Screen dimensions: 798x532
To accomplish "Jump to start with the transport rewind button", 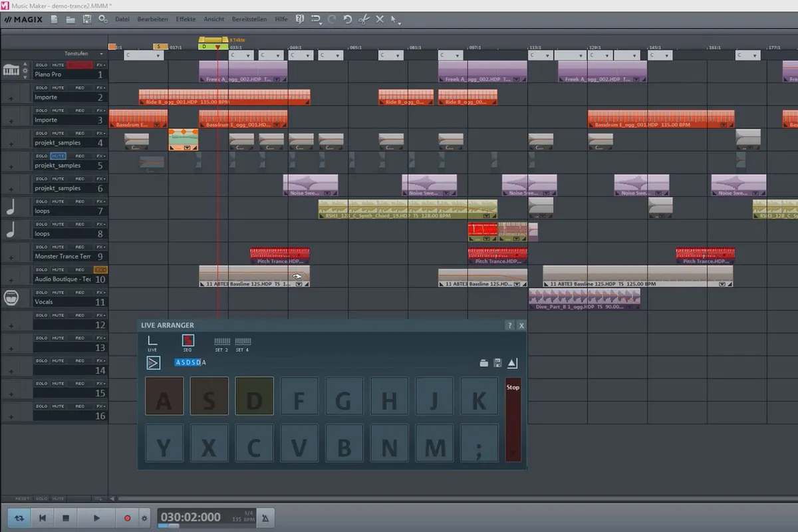I will click(43, 517).
